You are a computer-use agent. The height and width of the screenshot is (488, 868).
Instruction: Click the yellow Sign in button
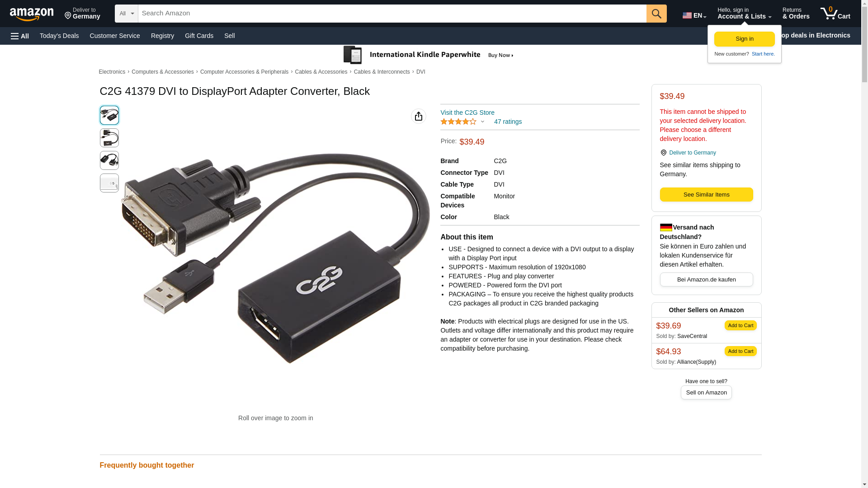[745, 39]
